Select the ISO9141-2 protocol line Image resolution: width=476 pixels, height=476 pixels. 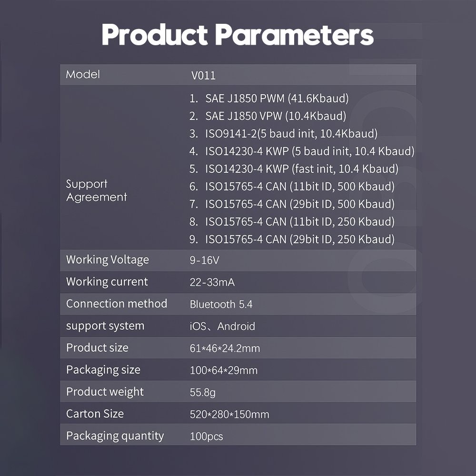pyautogui.click(x=284, y=134)
